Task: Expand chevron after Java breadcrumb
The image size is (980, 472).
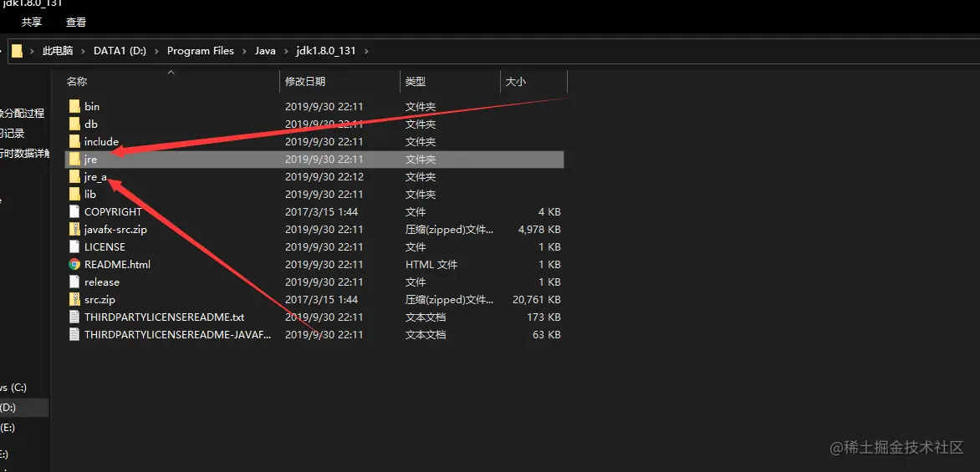Action: pyautogui.click(x=286, y=51)
